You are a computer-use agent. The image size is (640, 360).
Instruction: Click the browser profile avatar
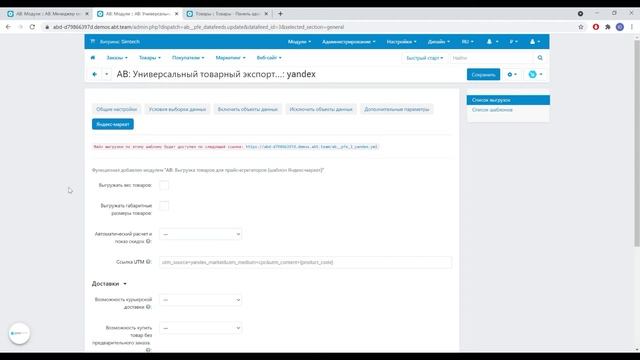(x=620, y=27)
